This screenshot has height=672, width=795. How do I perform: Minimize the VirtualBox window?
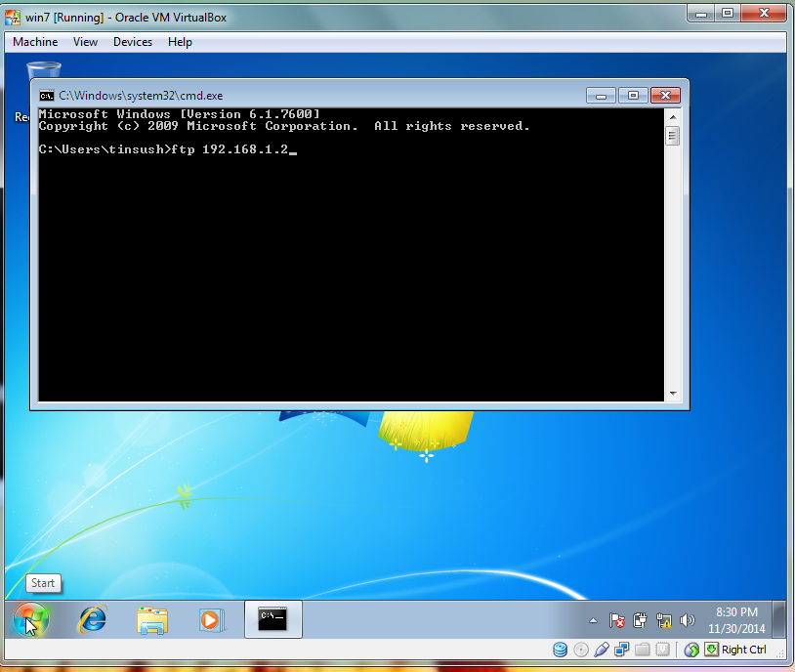[x=701, y=14]
